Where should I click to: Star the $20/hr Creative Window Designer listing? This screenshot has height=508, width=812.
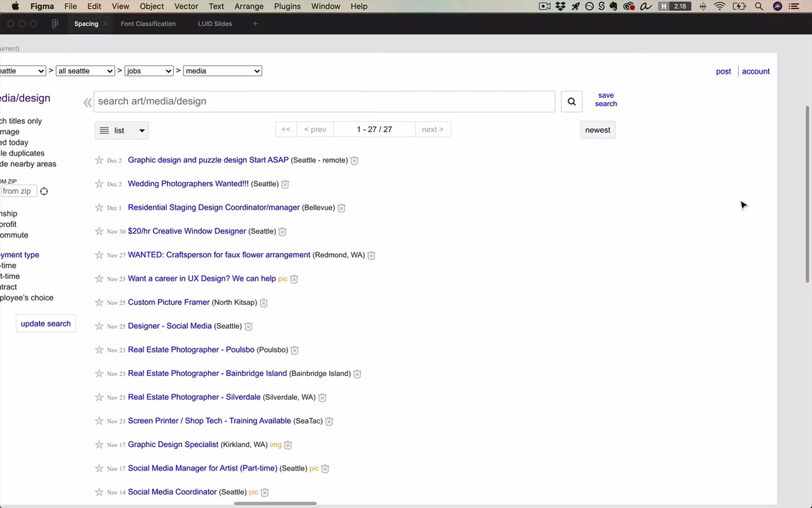coord(99,231)
